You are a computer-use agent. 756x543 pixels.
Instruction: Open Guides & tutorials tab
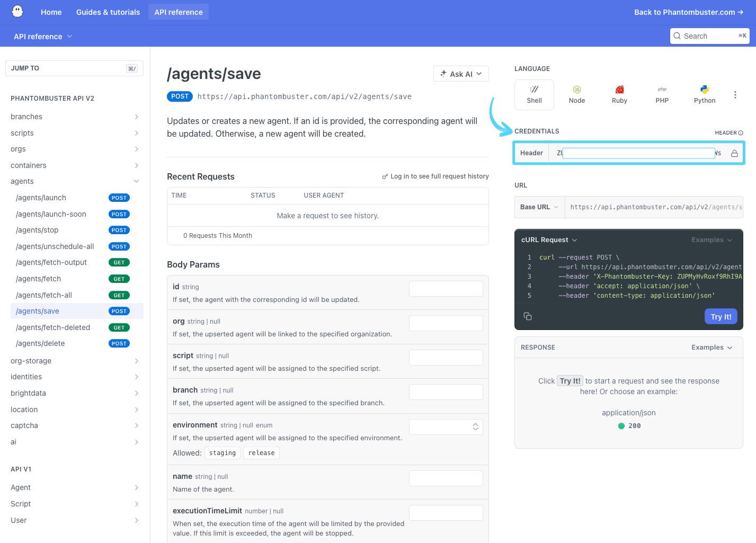(108, 12)
